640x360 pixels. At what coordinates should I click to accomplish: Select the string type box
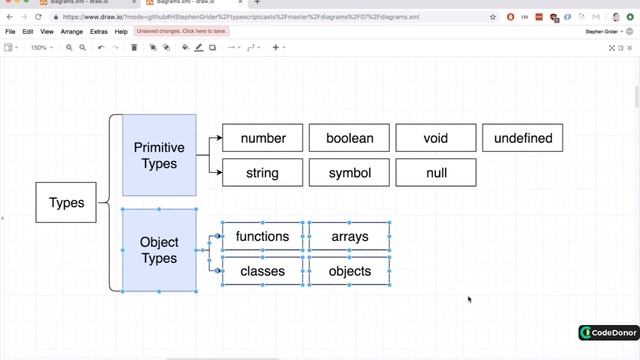coord(263,173)
